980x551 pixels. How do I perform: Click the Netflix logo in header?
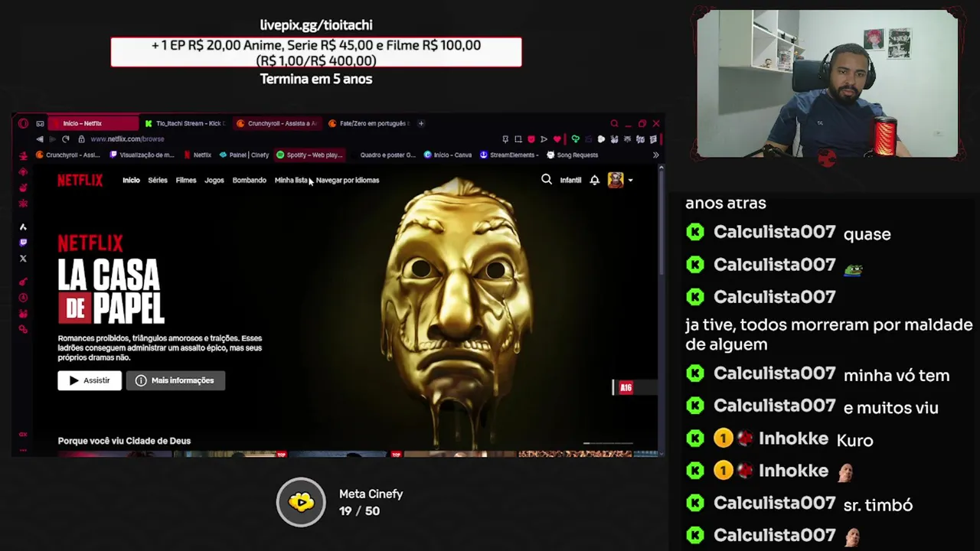point(80,180)
